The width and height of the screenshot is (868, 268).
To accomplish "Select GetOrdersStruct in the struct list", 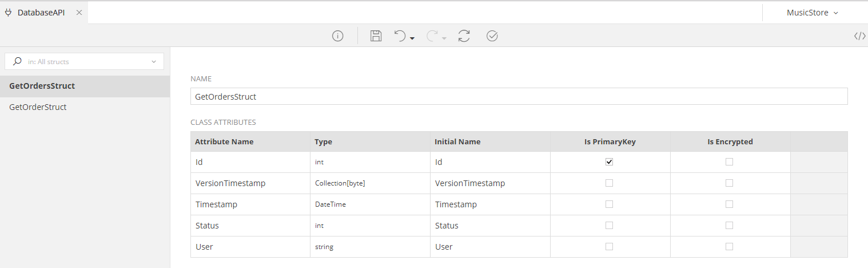I will 42,86.
